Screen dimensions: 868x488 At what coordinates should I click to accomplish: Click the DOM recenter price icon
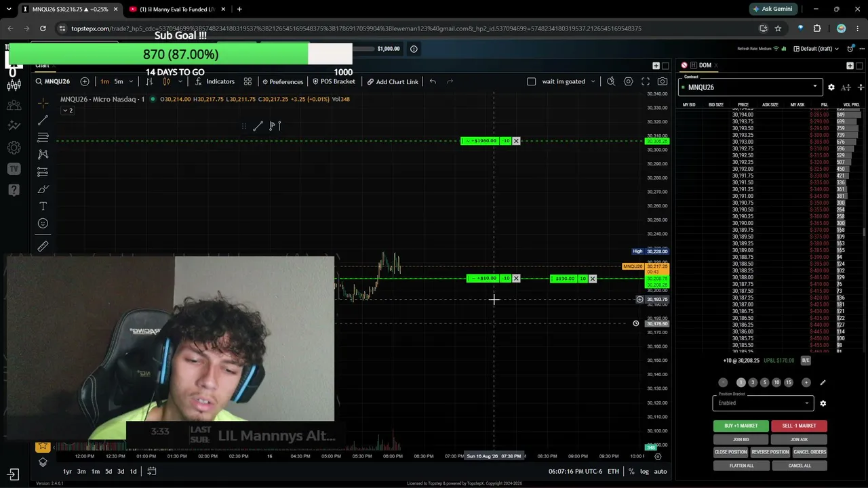click(861, 87)
